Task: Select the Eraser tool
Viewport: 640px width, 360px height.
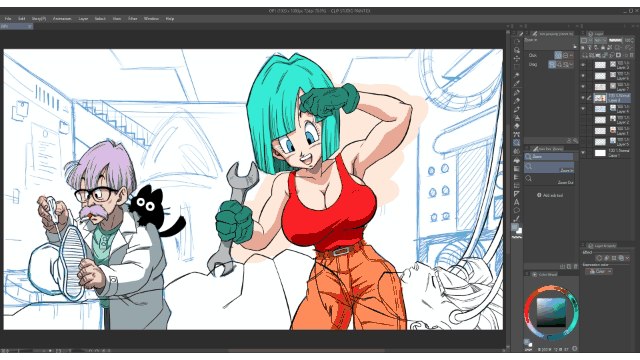Action: click(517, 126)
